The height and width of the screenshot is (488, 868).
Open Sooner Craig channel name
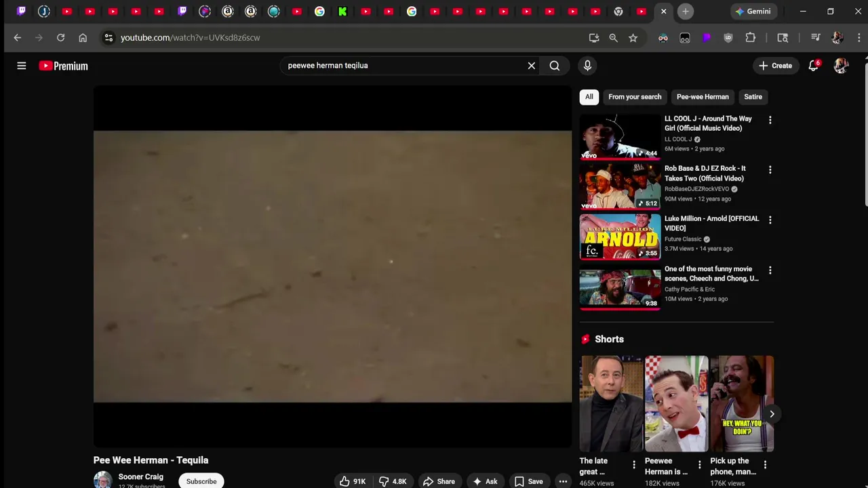(x=140, y=476)
